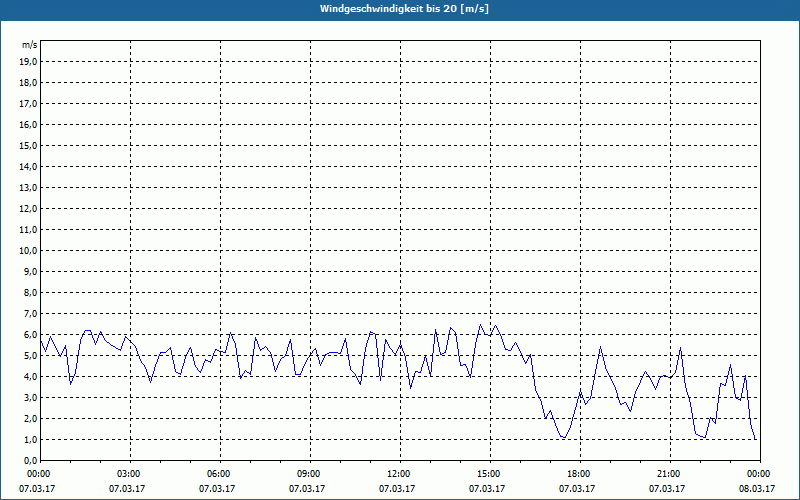800x500 pixels.
Task: Select the 16,0 y-axis label
Action: 28,124
